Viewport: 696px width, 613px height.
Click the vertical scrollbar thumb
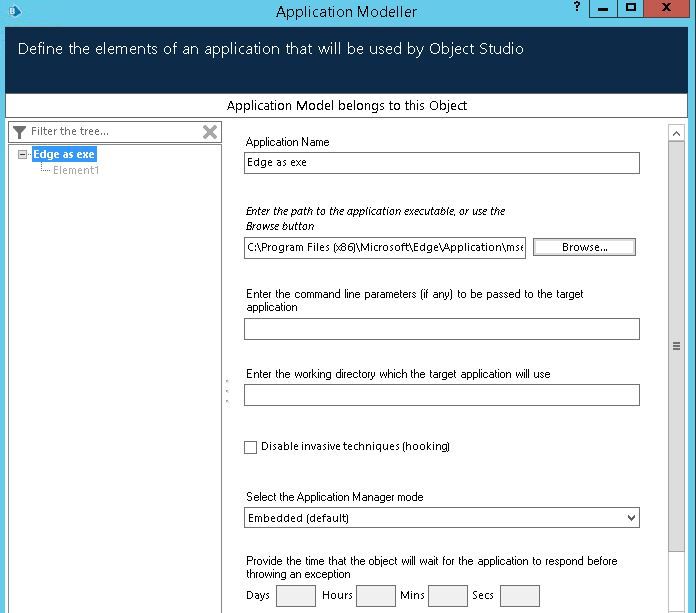pyautogui.click(x=676, y=346)
